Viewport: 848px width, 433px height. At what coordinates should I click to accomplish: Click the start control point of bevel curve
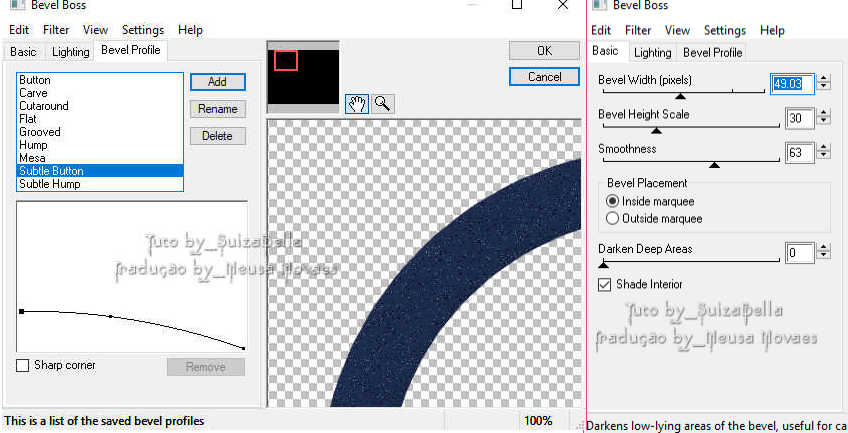pos(21,311)
